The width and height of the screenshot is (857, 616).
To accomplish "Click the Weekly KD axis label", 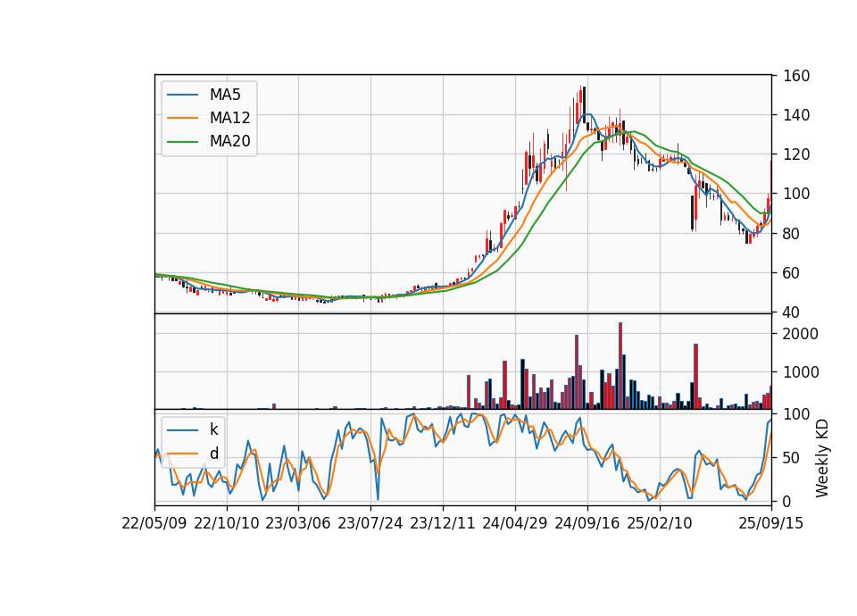I will click(x=822, y=459).
